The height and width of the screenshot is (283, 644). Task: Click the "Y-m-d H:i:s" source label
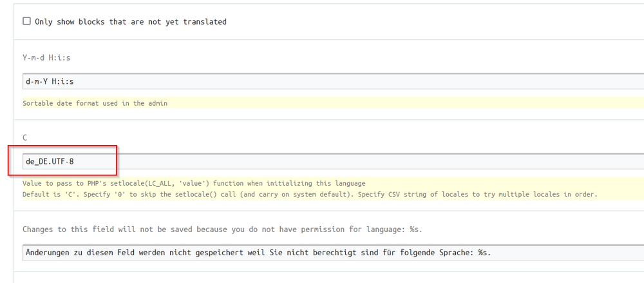pos(48,57)
